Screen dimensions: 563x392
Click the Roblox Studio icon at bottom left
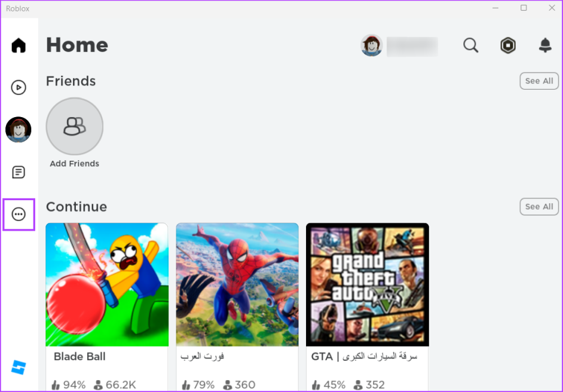click(19, 367)
